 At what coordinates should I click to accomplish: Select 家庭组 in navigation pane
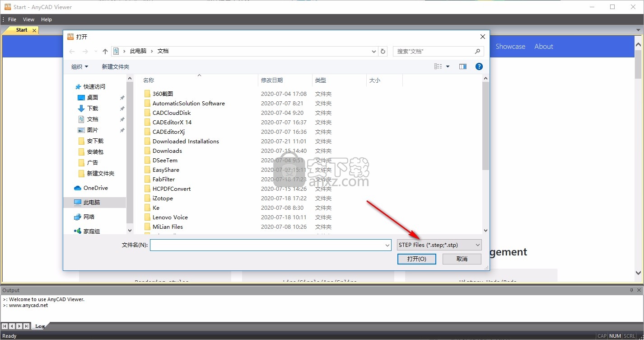click(x=87, y=231)
